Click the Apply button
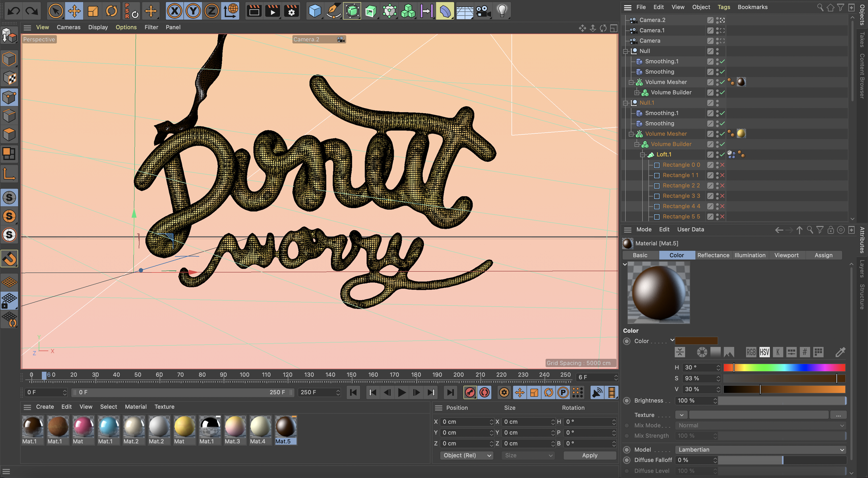Viewport: 868px width, 478px height. tap(589, 455)
